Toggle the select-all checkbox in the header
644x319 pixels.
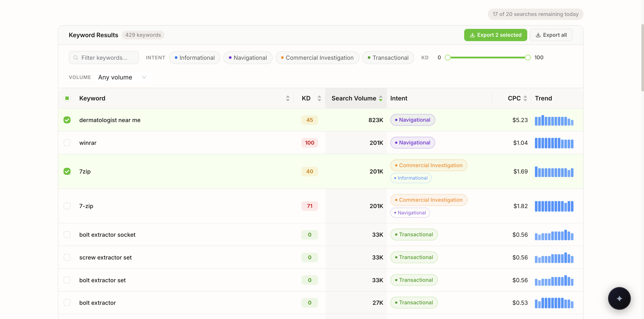(x=67, y=98)
